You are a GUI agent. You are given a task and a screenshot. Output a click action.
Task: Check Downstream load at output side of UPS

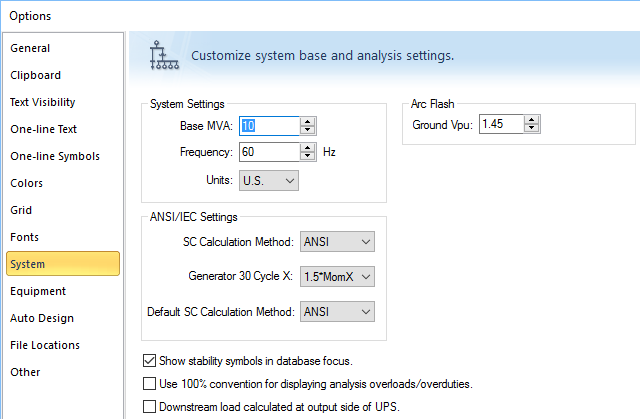pos(150,407)
